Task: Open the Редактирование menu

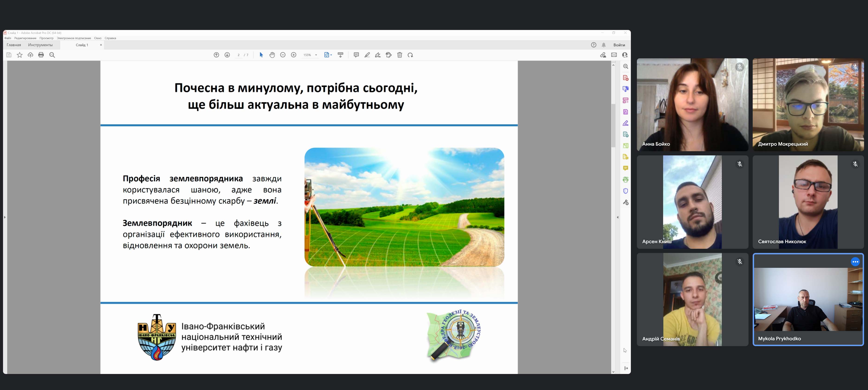Action: pos(25,38)
